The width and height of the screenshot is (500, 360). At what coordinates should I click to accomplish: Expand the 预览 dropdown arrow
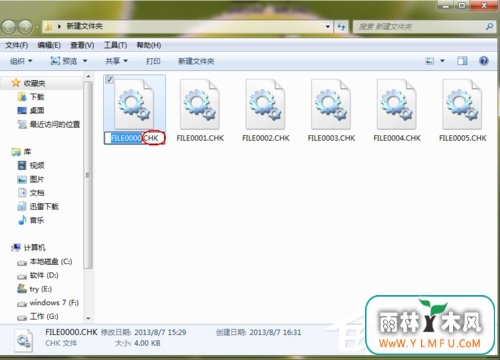[x=85, y=61]
